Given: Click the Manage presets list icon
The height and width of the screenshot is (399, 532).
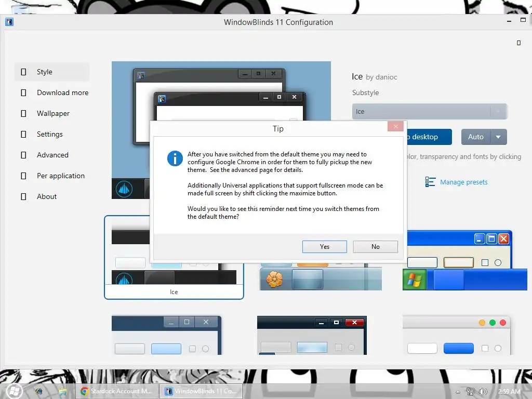Looking at the screenshot, I should (x=430, y=182).
